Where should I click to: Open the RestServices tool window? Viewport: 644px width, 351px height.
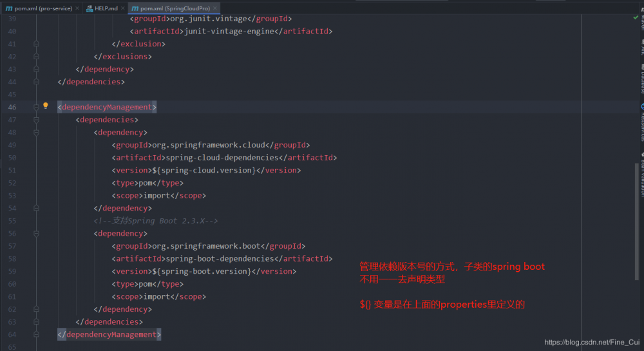coord(642,122)
